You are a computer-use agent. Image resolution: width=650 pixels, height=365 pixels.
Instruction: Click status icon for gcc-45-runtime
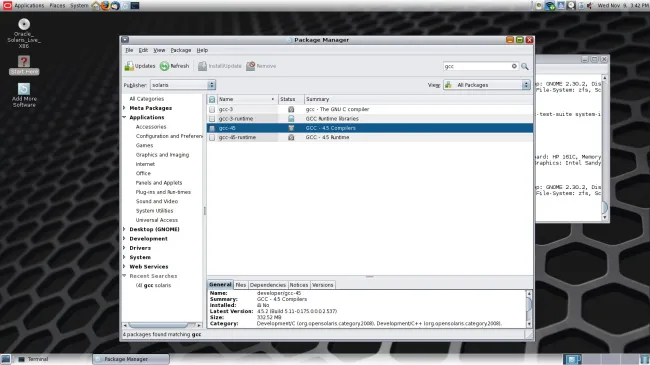pos(291,137)
